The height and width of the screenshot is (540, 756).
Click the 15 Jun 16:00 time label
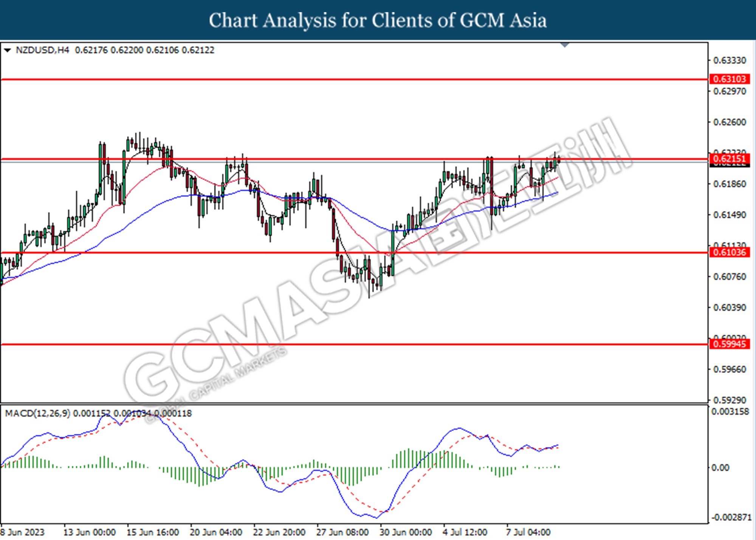tap(153, 532)
